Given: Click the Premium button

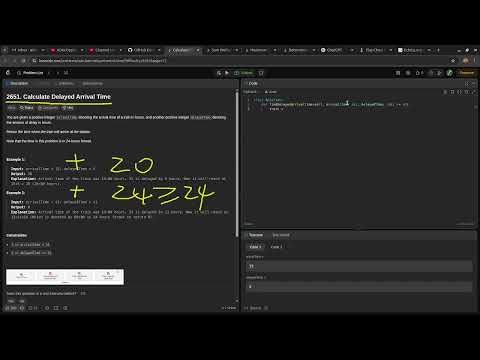Looking at the screenshot, I should pos(466,73).
